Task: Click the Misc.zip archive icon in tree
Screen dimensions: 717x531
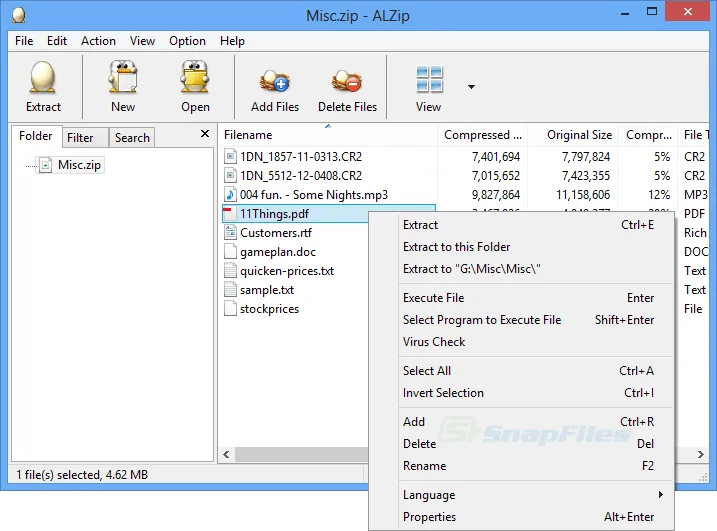Action: [x=46, y=165]
